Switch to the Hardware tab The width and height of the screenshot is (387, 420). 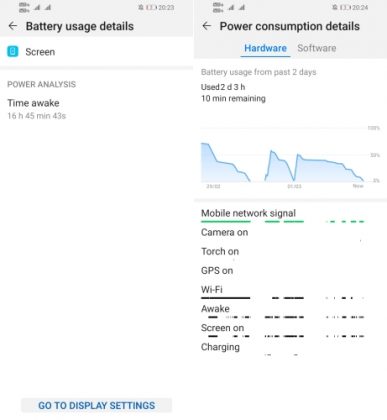(x=265, y=48)
